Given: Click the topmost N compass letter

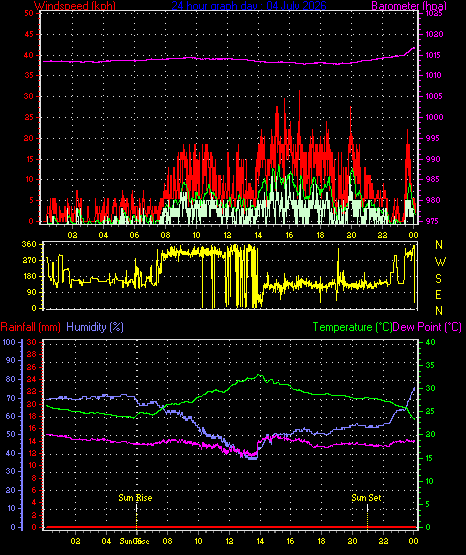Looking at the screenshot, I should pyautogui.click(x=439, y=245).
